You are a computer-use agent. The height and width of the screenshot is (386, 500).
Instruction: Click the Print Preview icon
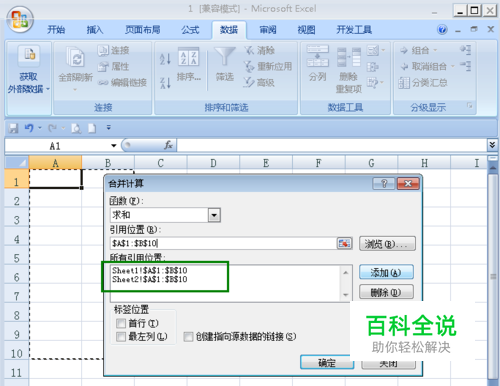76,128
